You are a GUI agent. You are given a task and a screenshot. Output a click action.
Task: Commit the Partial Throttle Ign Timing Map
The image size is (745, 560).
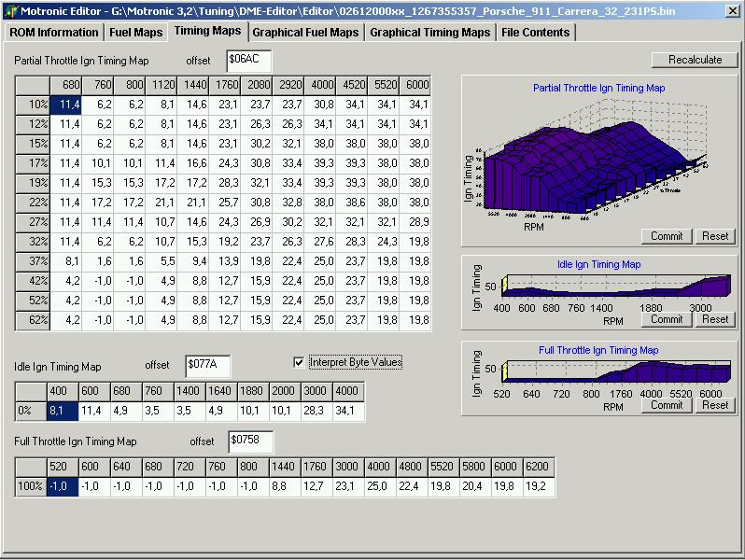[667, 236]
